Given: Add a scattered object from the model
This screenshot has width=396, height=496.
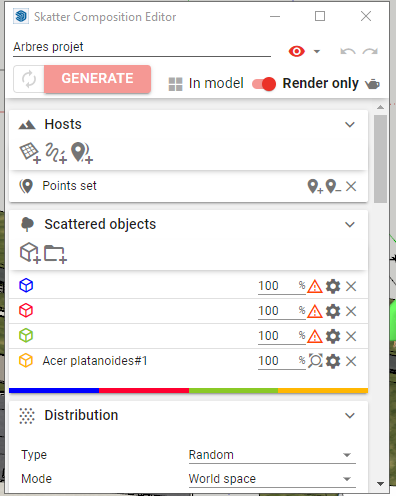Looking at the screenshot, I should (30, 253).
